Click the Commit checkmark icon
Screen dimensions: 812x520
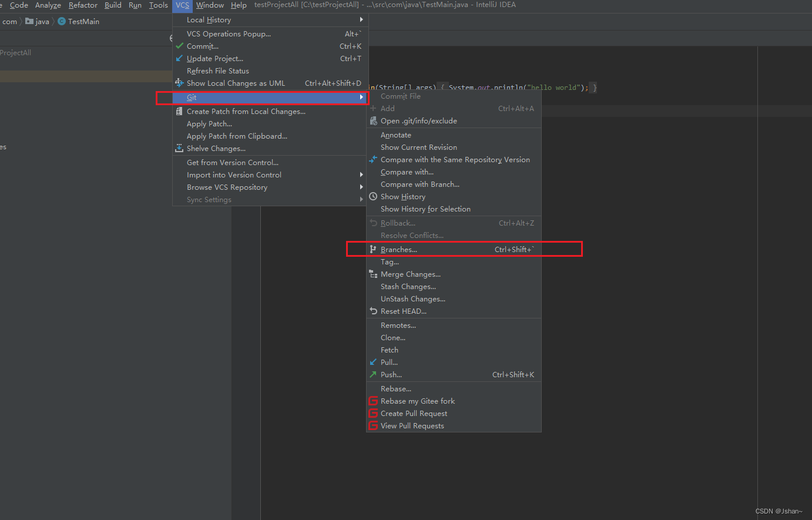click(180, 46)
